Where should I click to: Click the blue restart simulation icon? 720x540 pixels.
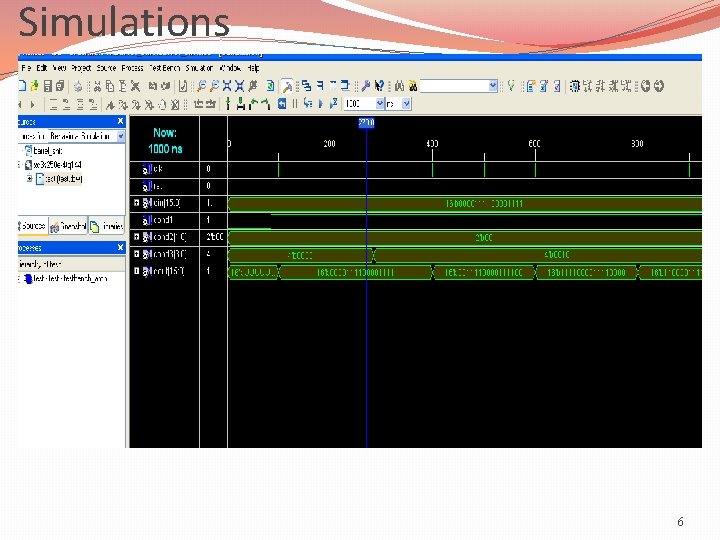coord(282,104)
